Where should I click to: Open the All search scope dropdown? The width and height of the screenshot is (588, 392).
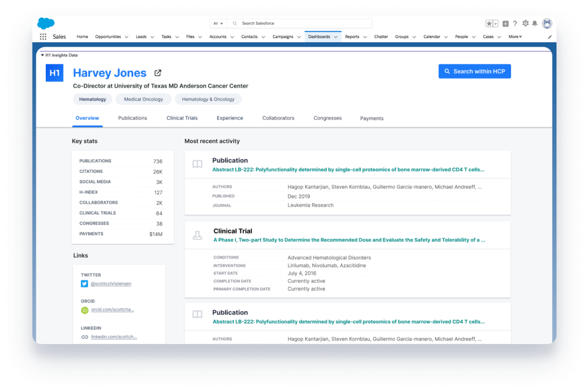(x=218, y=24)
